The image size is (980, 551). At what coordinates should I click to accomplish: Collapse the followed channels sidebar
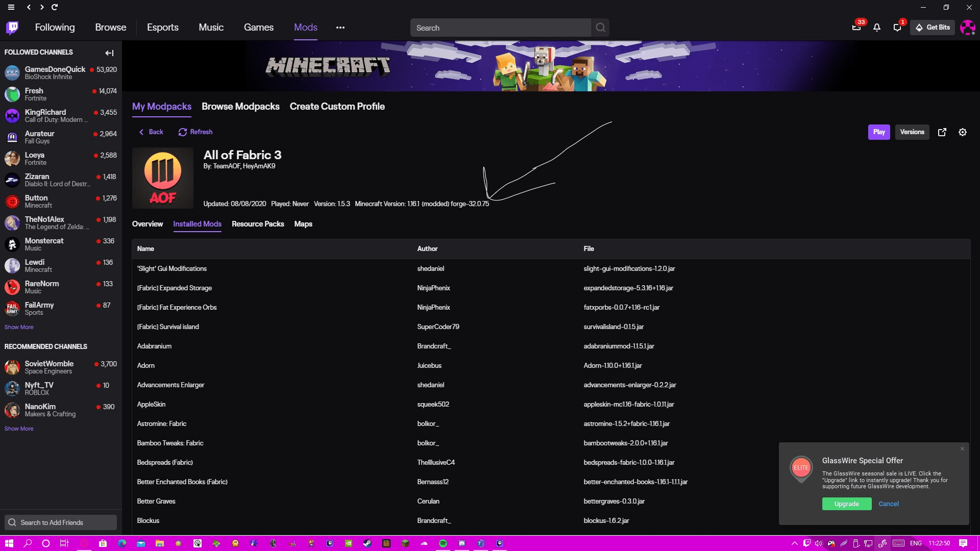pyautogui.click(x=109, y=53)
